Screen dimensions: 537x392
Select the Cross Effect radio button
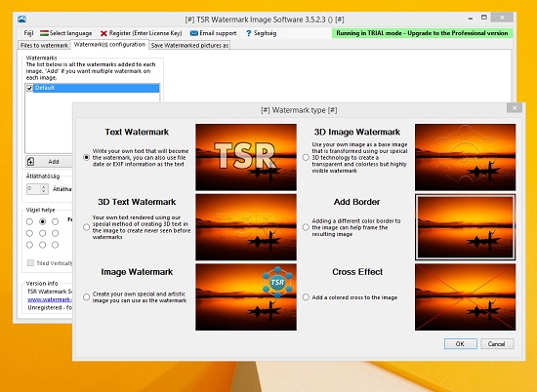(x=306, y=296)
